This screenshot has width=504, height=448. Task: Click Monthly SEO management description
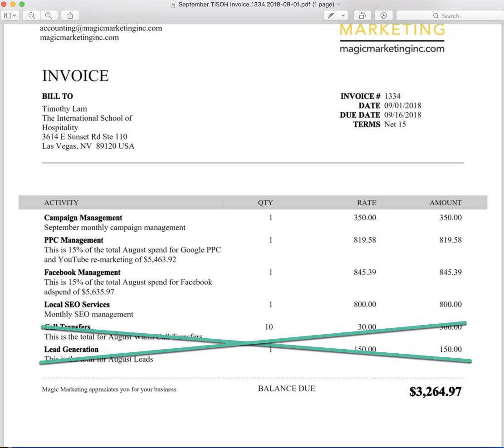89,314
